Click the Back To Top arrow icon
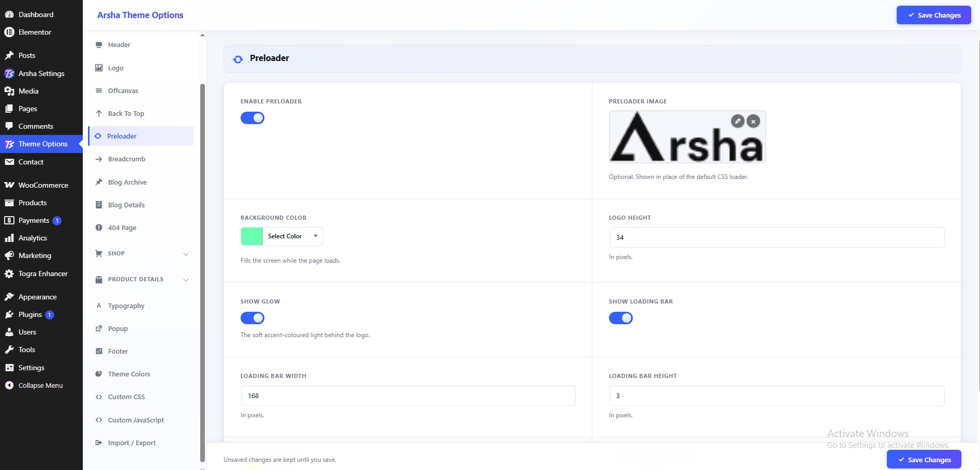The image size is (980, 470). (x=99, y=113)
